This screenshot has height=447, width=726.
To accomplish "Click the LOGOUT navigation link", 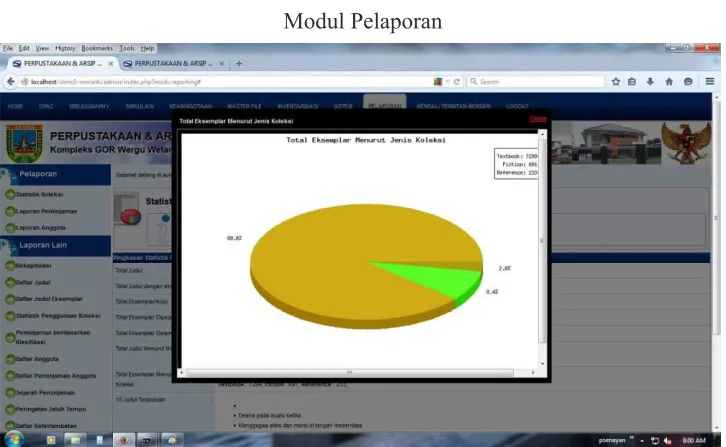I will point(517,106).
